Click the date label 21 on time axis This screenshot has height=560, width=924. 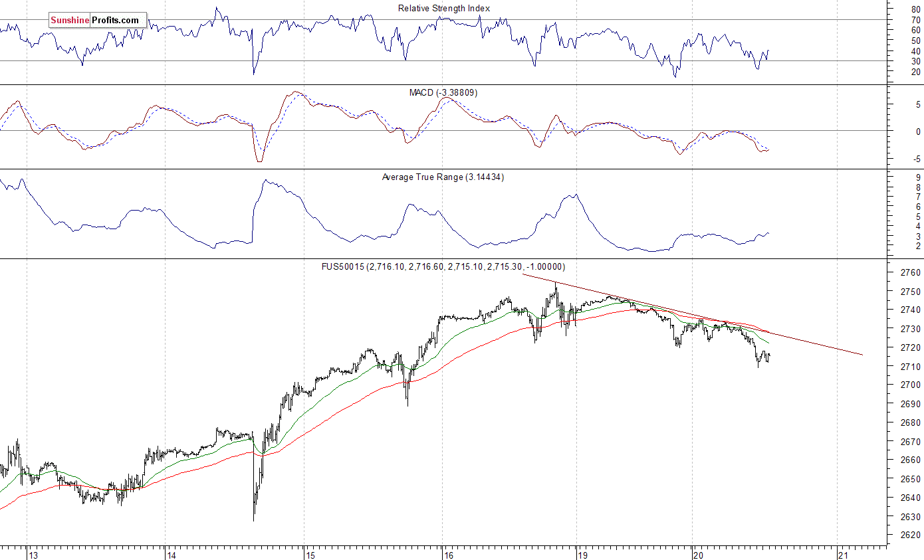point(844,555)
